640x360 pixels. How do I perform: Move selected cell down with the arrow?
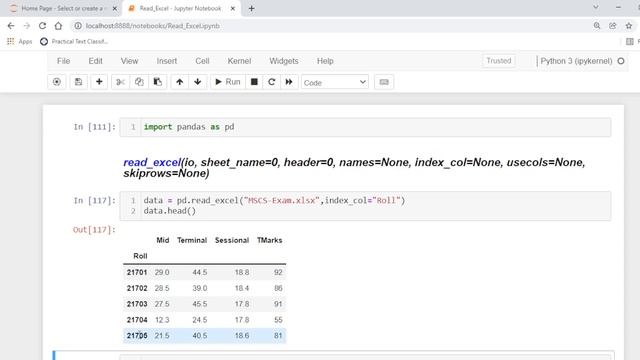(198, 82)
